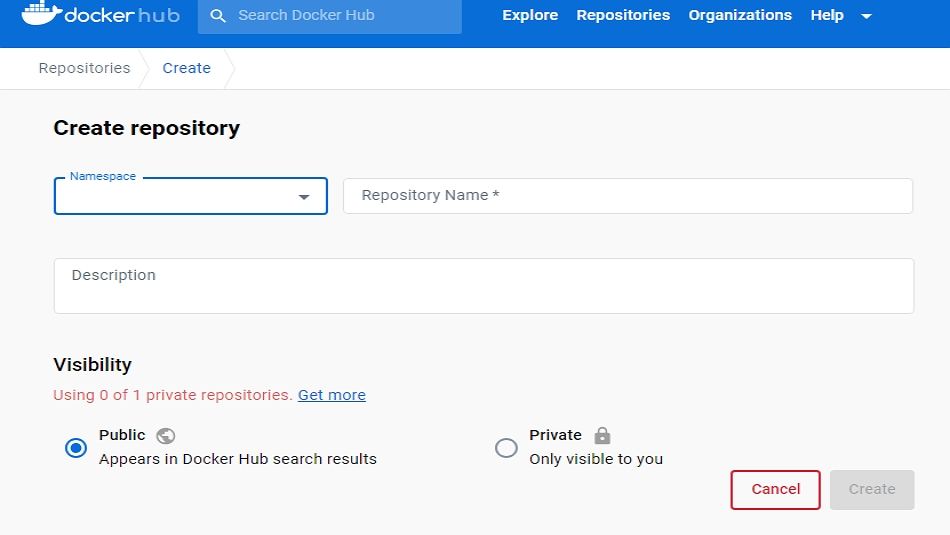Click the search magnifier icon
This screenshot has width=950, height=535.
pos(218,16)
